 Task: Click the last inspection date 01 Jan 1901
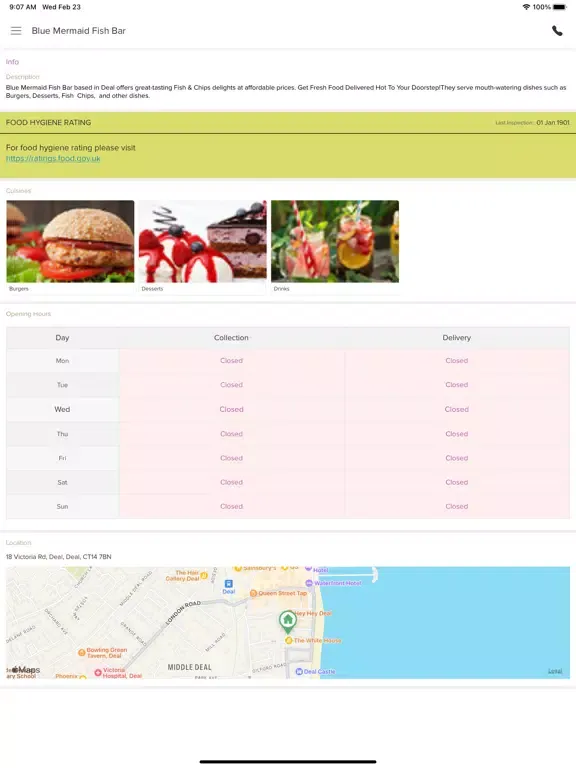(553, 123)
